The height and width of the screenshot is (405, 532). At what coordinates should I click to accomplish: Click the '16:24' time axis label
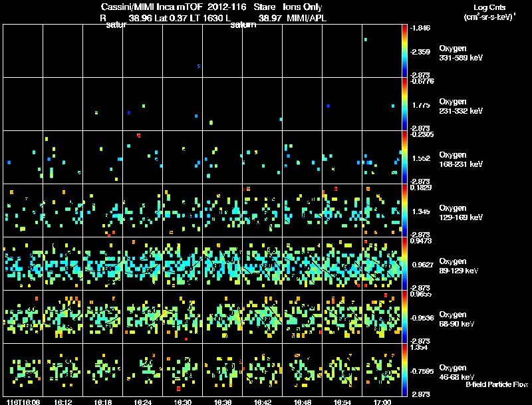click(143, 402)
